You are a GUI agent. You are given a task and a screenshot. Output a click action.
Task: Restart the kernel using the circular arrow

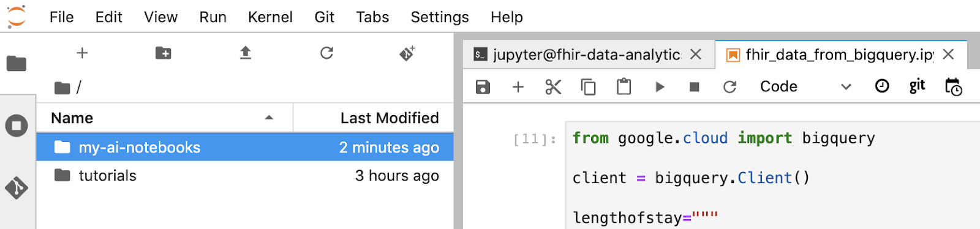pos(729,87)
